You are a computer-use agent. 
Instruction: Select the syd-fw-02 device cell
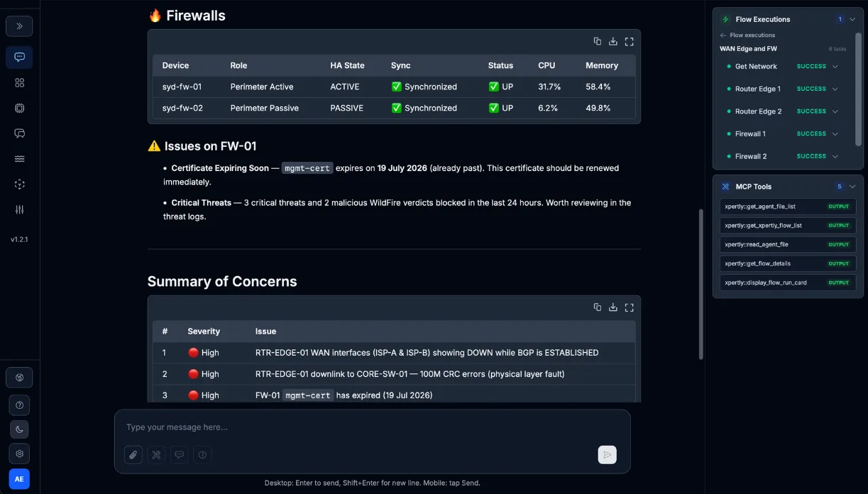pyautogui.click(x=182, y=108)
